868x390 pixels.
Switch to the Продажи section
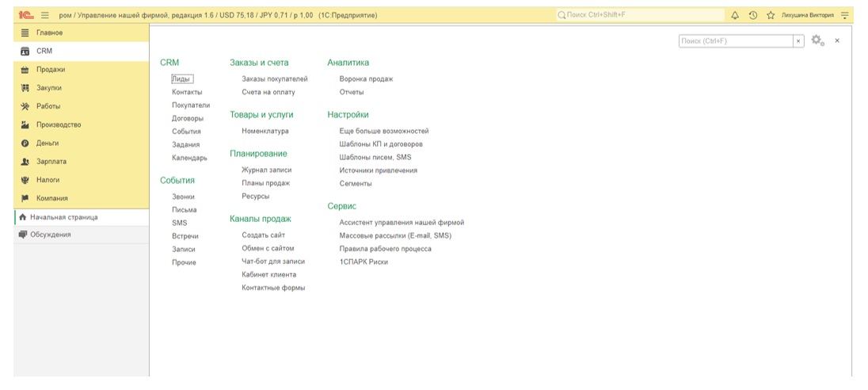click(x=51, y=70)
